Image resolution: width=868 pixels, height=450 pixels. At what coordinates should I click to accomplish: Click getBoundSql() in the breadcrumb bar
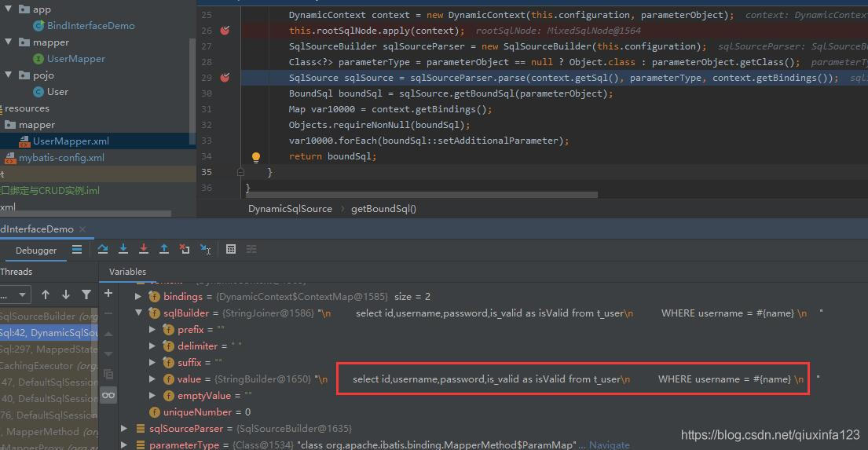(383, 209)
